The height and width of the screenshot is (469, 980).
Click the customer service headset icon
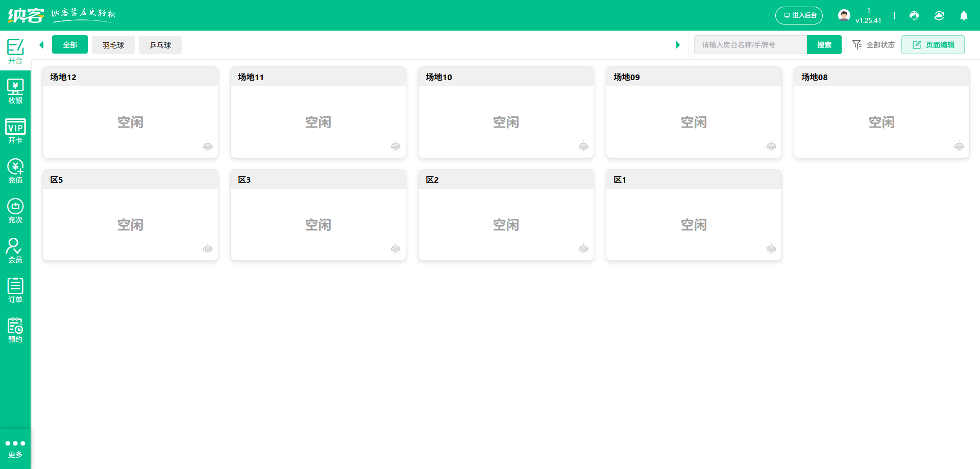tap(914, 16)
